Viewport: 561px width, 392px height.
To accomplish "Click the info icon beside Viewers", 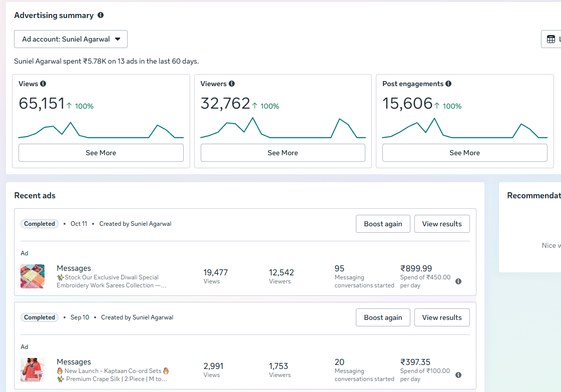I will (232, 84).
